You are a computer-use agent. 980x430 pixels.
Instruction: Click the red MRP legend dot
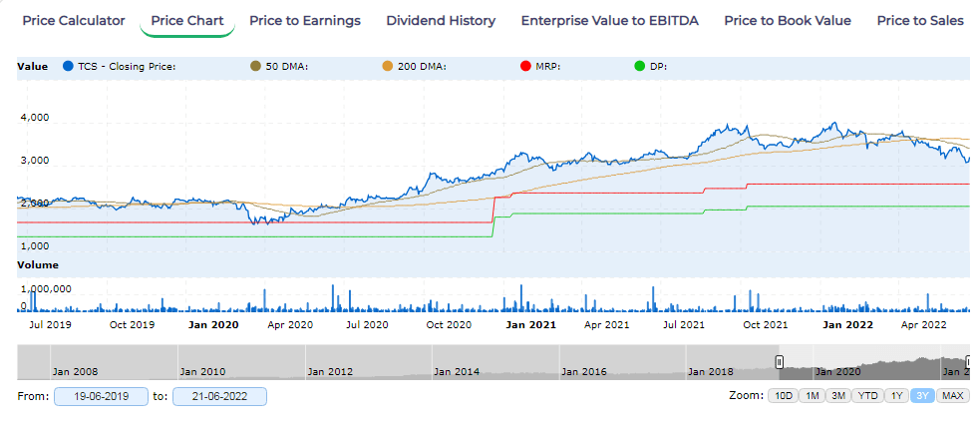526,67
